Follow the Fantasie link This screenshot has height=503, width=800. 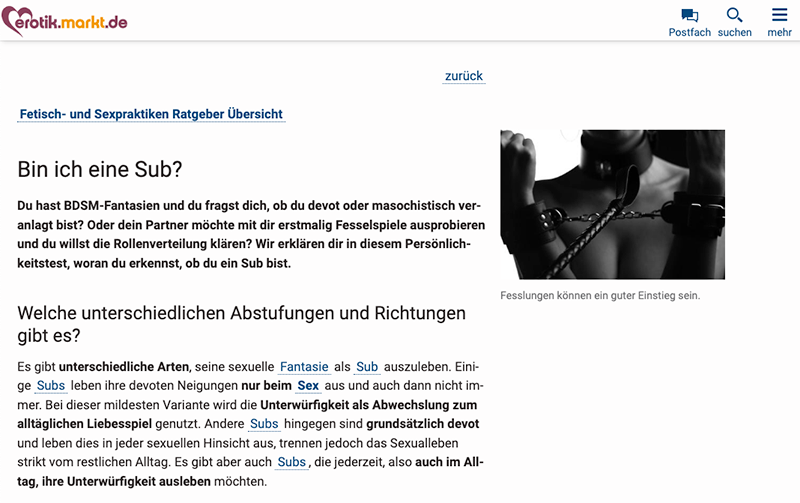point(304,367)
